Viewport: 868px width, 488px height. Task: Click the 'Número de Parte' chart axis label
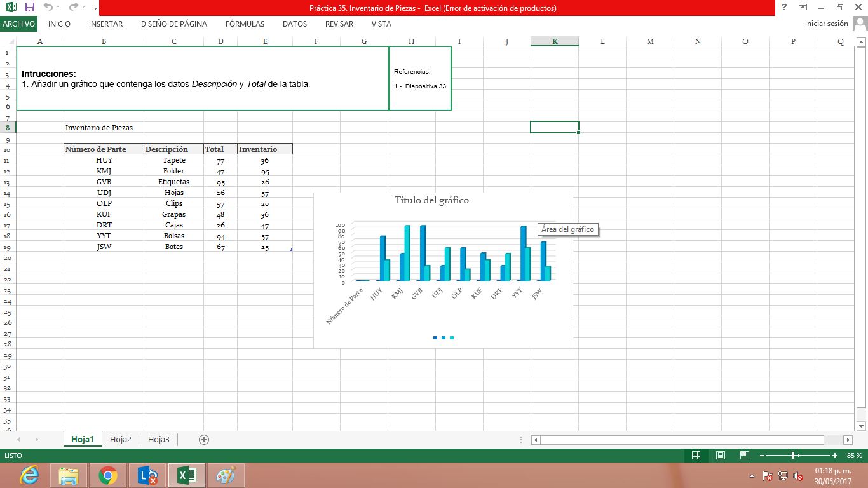click(x=344, y=308)
